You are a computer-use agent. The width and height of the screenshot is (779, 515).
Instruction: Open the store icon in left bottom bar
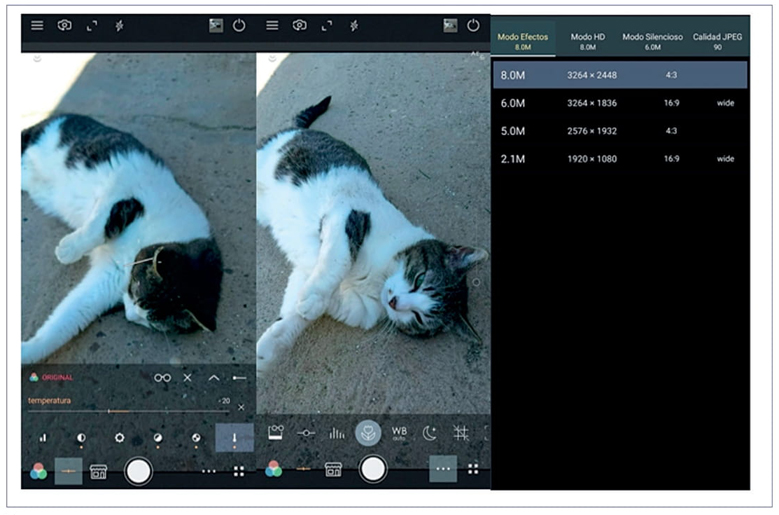pyautogui.click(x=98, y=470)
